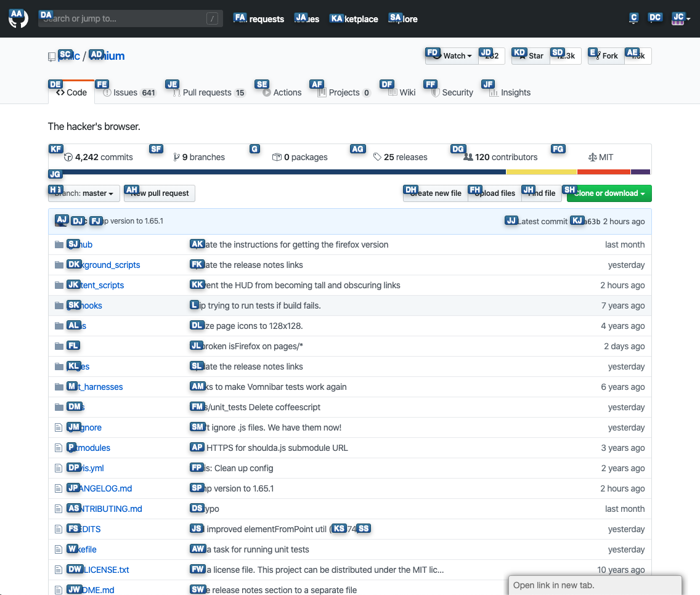Click Upload files button
The width and height of the screenshot is (700, 595).
click(x=495, y=193)
